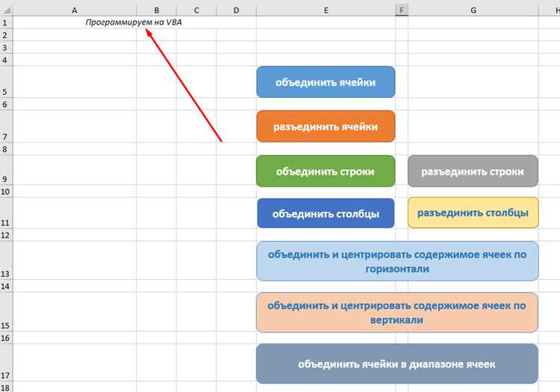The image size is (560, 392).
Task: Click the dark blue 'объединить столбцы' button
Action: 326,213
